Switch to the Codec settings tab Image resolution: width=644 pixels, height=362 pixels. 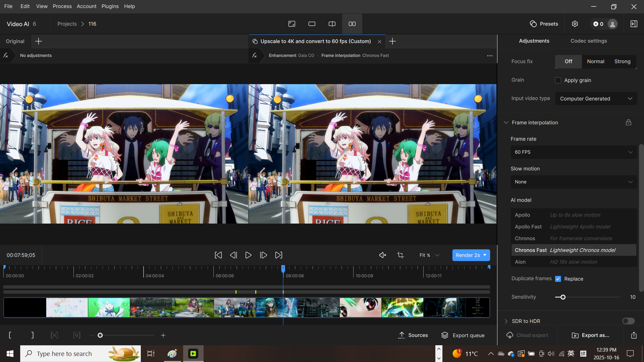click(x=589, y=41)
